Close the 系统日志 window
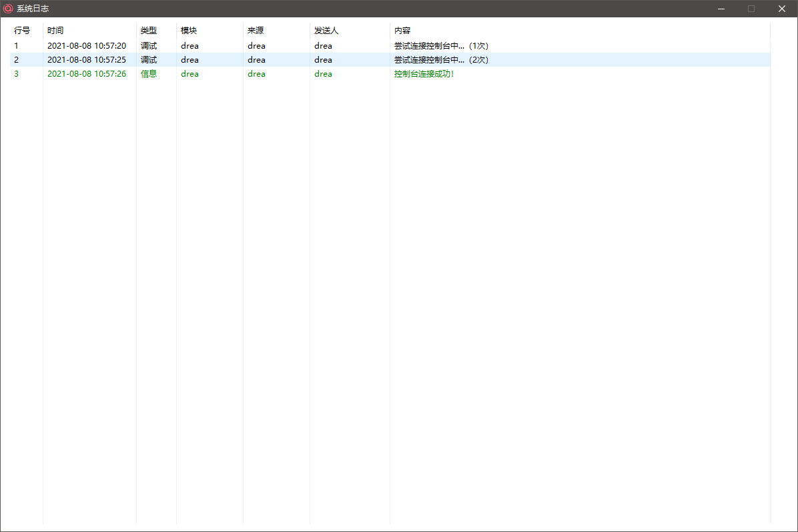This screenshot has height=532, width=798. click(781, 9)
